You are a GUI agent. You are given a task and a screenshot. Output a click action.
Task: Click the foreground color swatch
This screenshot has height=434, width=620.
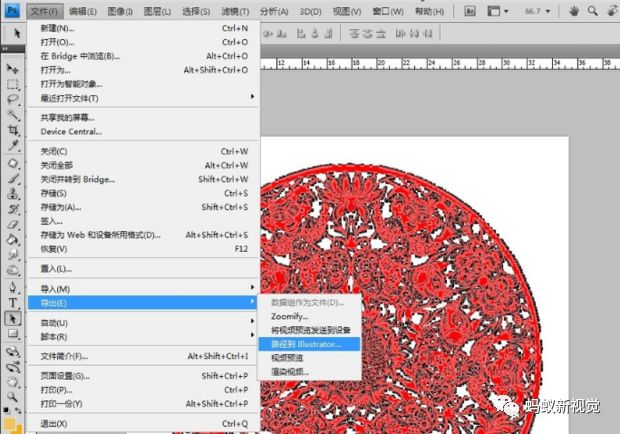point(9,425)
